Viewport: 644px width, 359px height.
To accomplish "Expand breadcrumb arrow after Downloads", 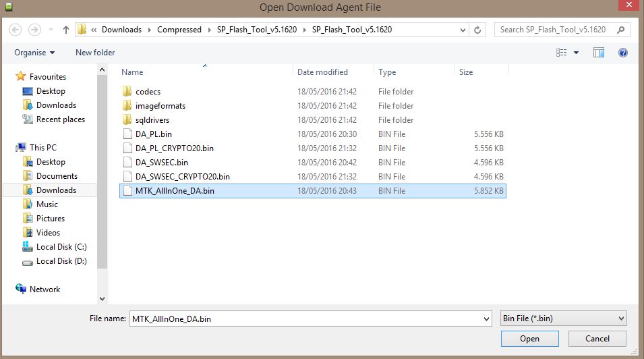I will pos(149,30).
